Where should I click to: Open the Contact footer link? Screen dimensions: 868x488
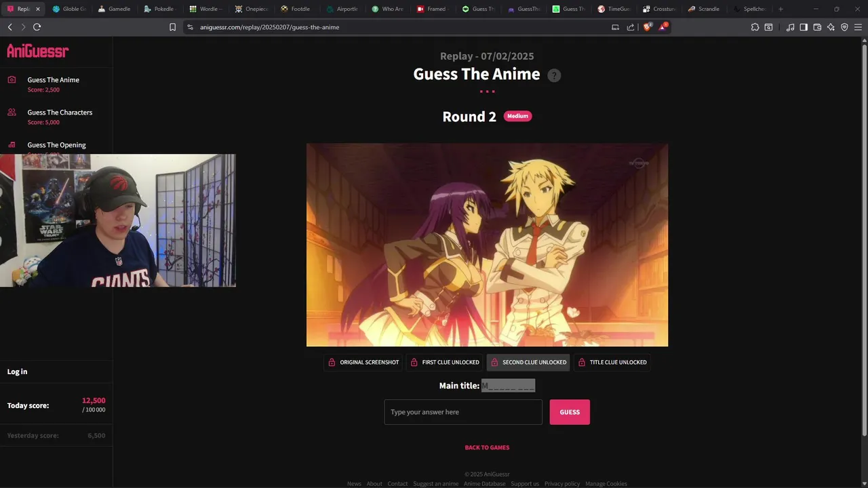[x=397, y=483]
